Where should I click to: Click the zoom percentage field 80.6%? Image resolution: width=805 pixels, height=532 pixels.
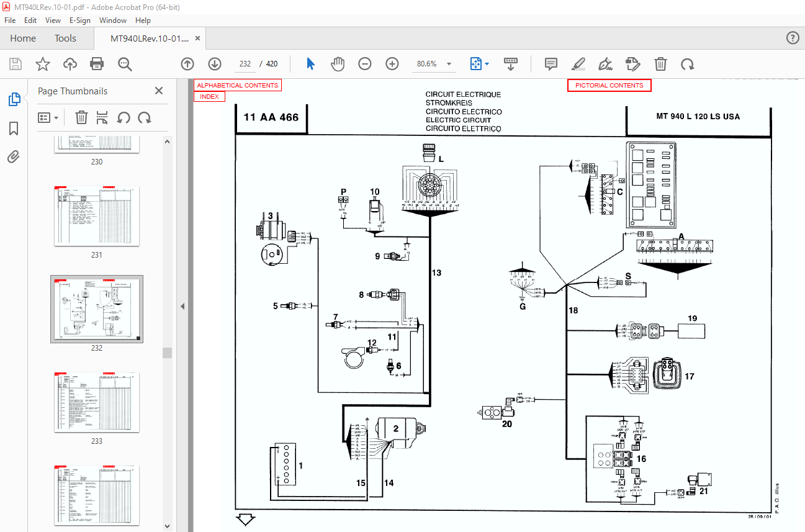(426, 64)
